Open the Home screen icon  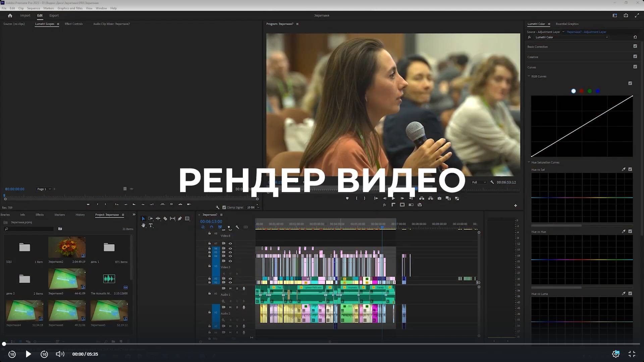[10, 15]
